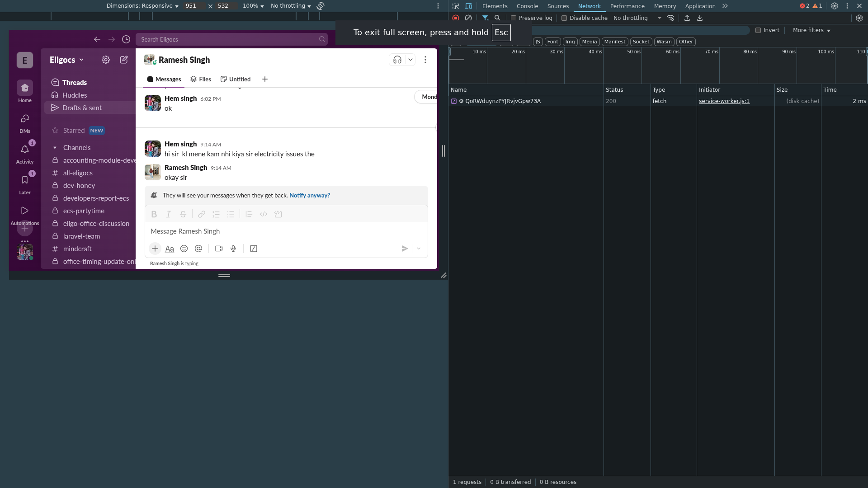Switch to the Performance tab

[627, 6]
